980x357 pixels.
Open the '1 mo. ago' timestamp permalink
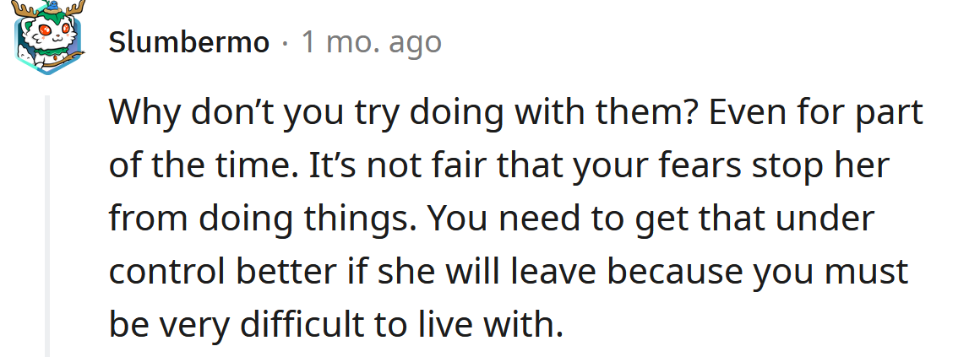[371, 43]
